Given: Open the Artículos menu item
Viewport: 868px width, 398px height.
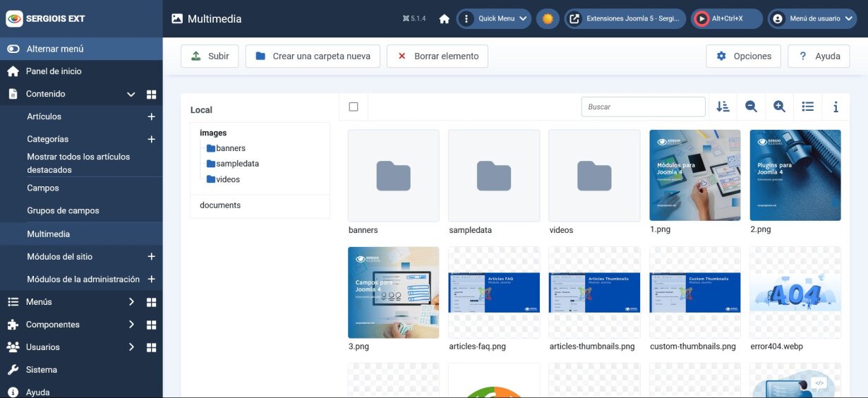Looking at the screenshot, I should tap(44, 116).
